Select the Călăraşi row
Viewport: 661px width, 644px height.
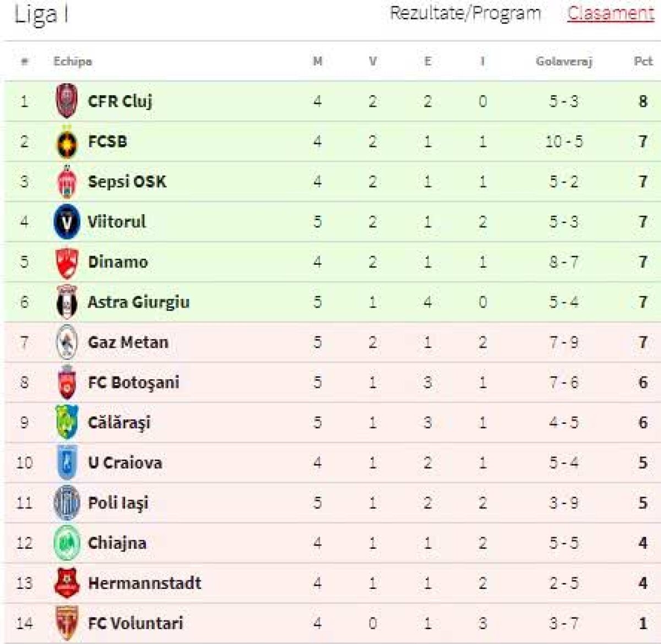point(330,422)
